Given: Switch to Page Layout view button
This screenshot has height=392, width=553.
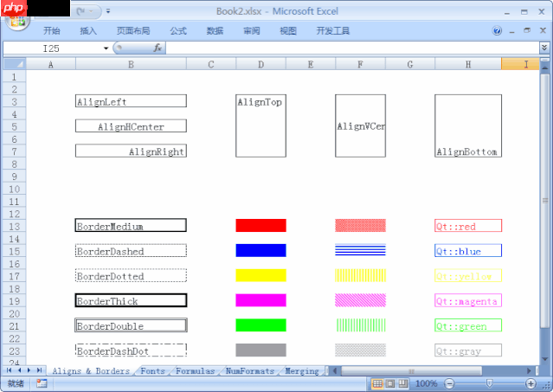Looking at the screenshot, I should pos(390,383).
